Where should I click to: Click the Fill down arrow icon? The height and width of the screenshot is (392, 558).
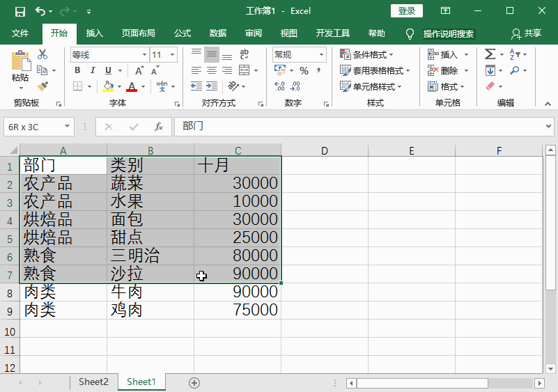pyautogui.click(x=490, y=70)
